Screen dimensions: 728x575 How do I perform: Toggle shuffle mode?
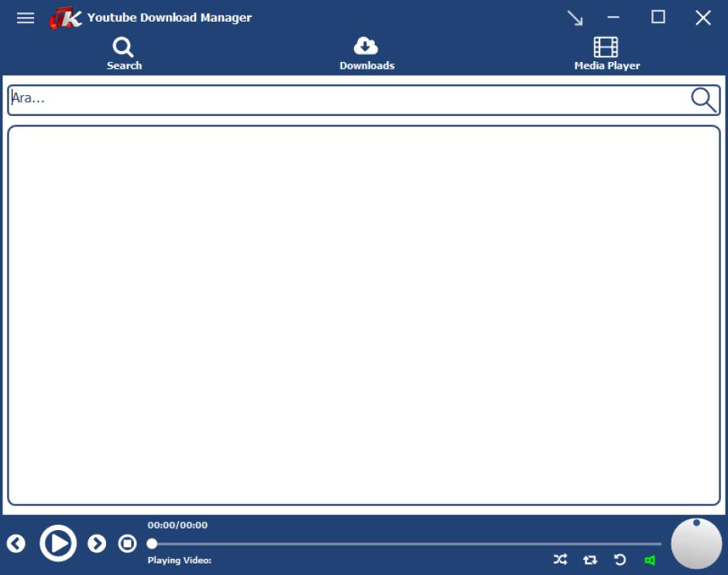[x=561, y=560]
